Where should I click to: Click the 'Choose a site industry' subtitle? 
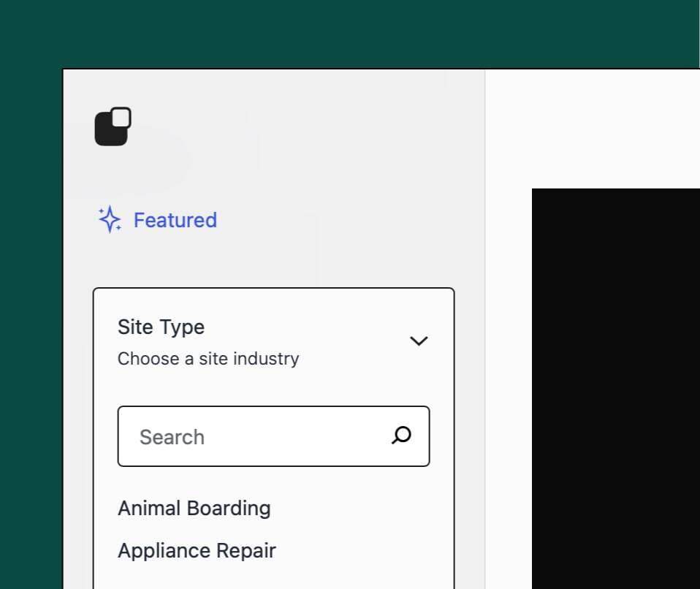(x=208, y=359)
